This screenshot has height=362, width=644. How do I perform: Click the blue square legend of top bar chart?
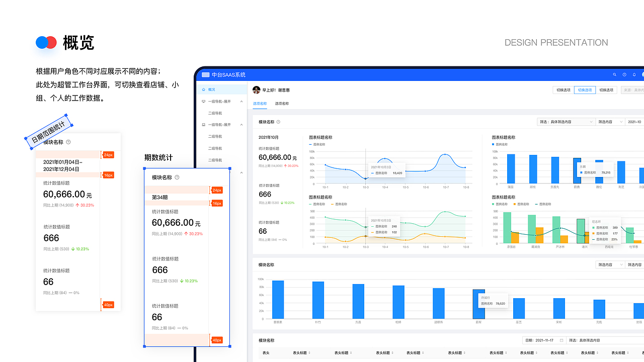[493, 144]
